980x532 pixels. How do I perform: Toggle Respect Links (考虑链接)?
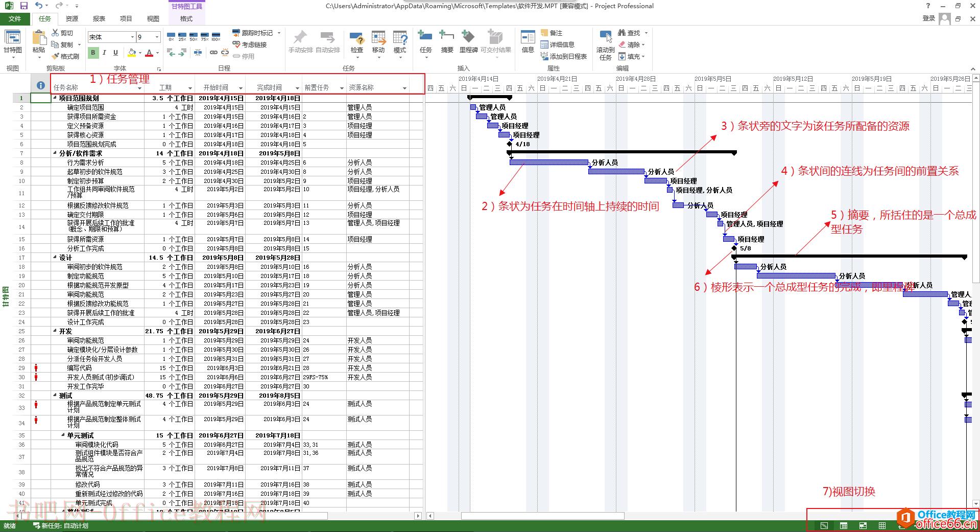(250, 44)
